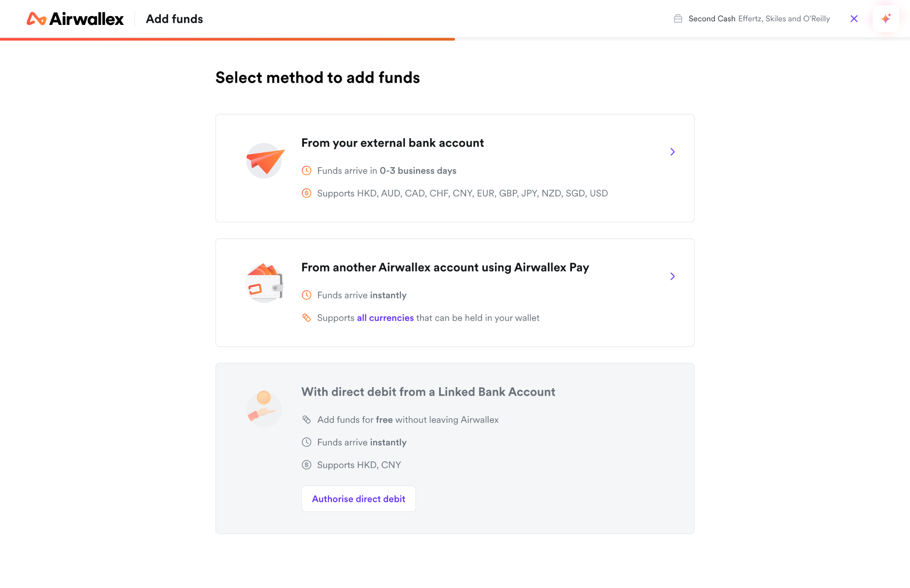
Task: Click the Add funds header title
Action: [x=175, y=19]
